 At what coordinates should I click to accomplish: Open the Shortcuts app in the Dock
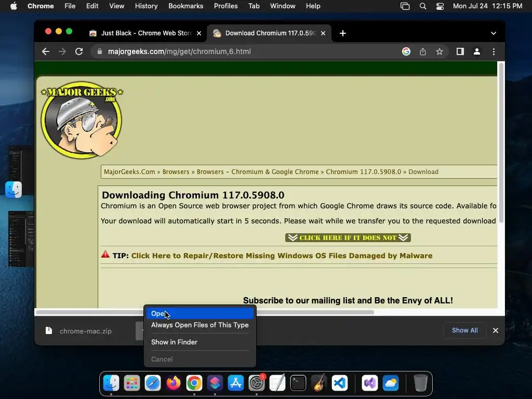215,383
